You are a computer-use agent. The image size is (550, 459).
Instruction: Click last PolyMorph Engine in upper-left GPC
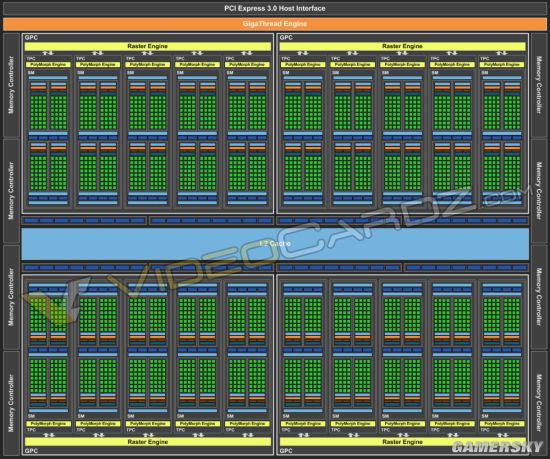pyautogui.click(x=247, y=65)
